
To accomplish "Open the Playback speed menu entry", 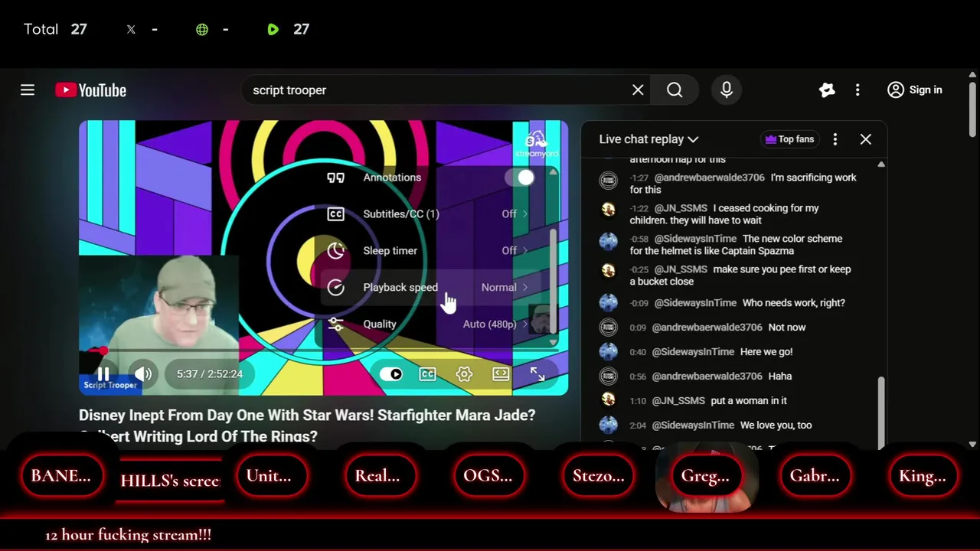I will pos(432,288).
